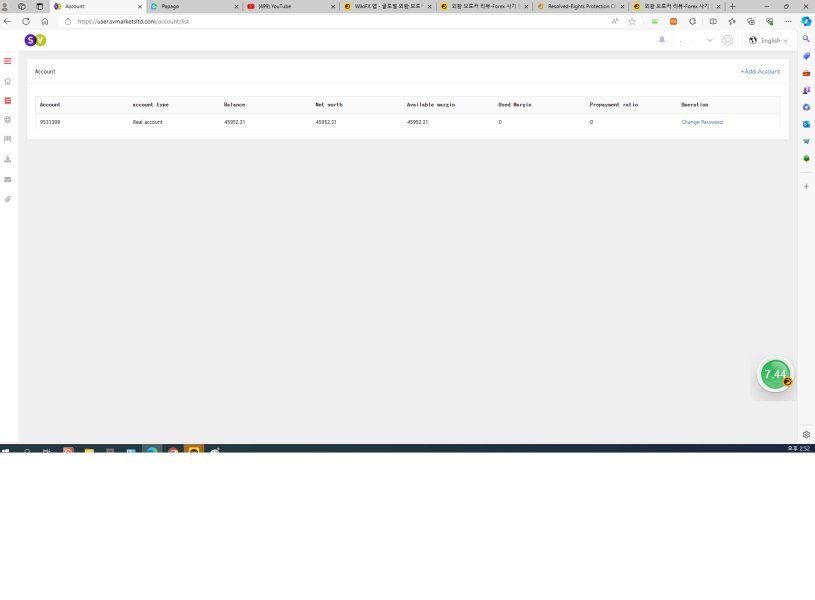Expand the user name dropdown chevron
The width and height of the screenshot is (815, 600).
click(709, 40)
